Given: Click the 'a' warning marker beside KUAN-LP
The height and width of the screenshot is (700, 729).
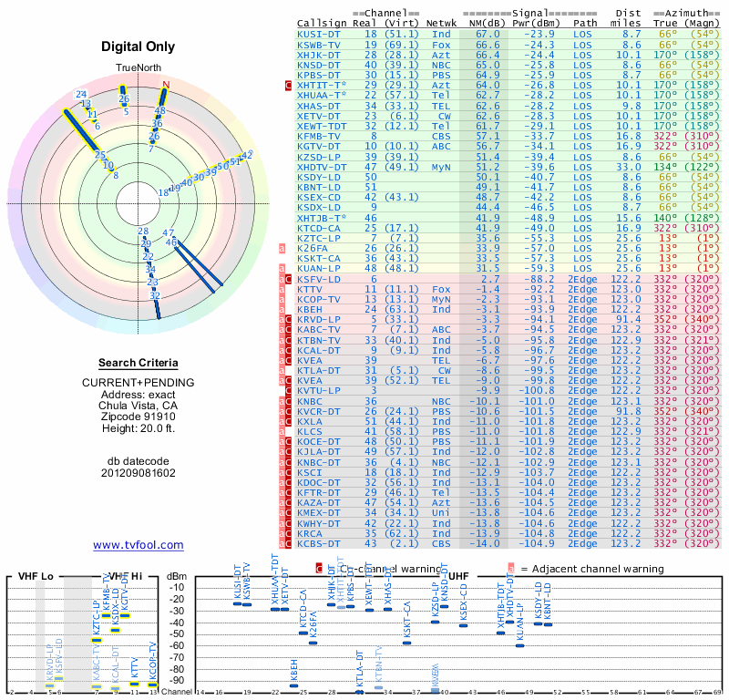Looking at the screenshot, I should 282,268.
